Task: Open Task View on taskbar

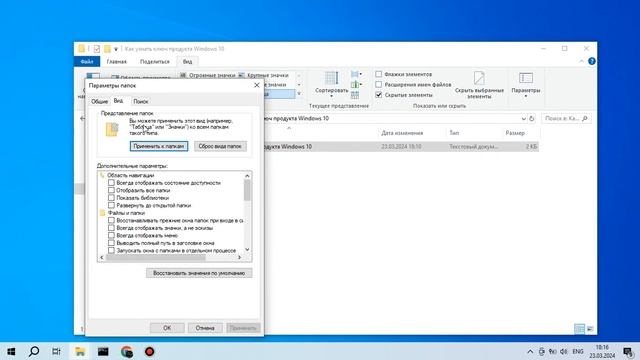Action: pyautogui.click(x=56, y=351)
